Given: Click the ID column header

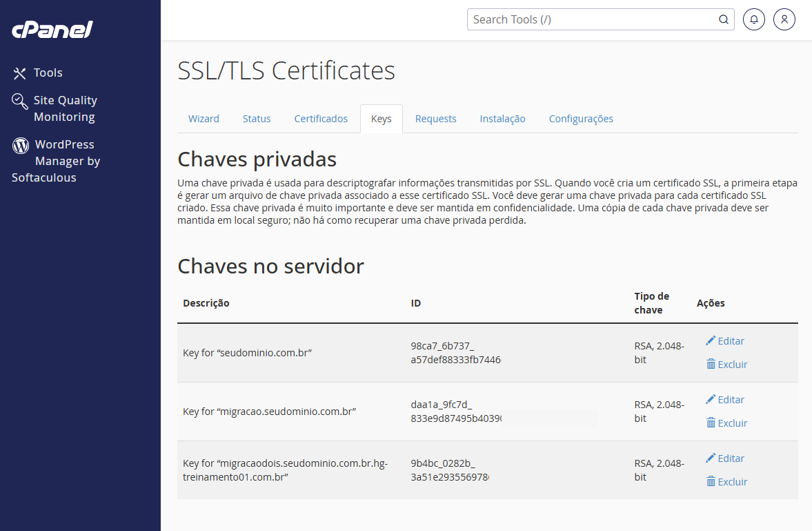Looking at the screenshot, I should (x=416, y=303).
